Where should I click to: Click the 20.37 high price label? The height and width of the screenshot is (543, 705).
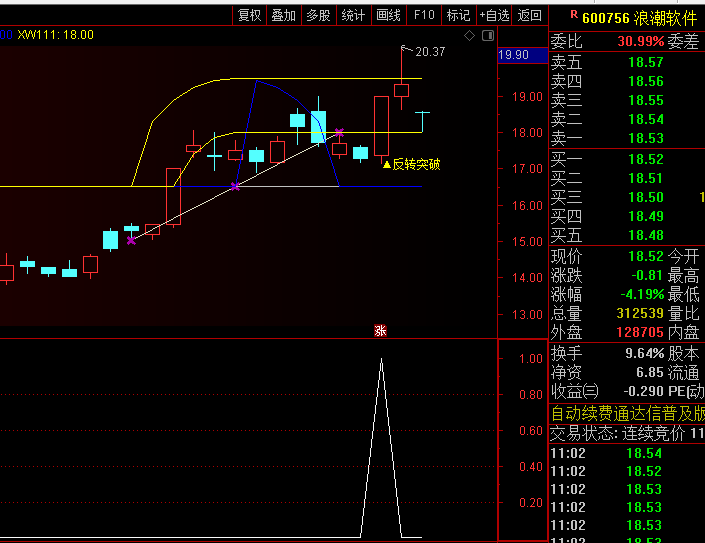pos(430,52)
